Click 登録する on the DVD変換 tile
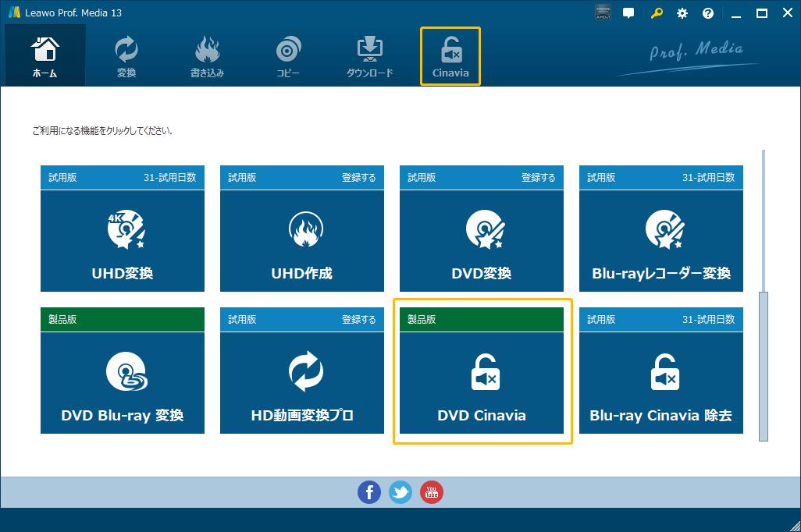This screenshot has width=801, height=532. tap(538, 178)
